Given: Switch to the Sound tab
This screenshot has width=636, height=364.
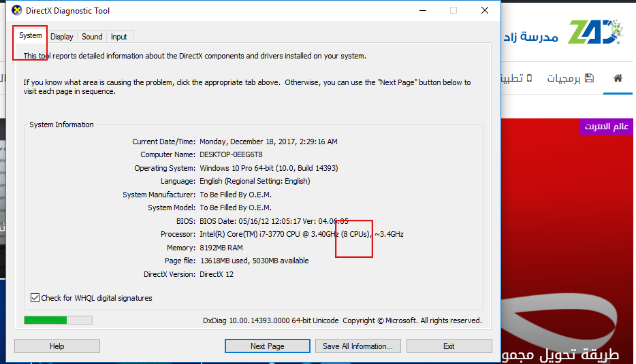Looking at the screenshot, I should [x=92, y=37].
